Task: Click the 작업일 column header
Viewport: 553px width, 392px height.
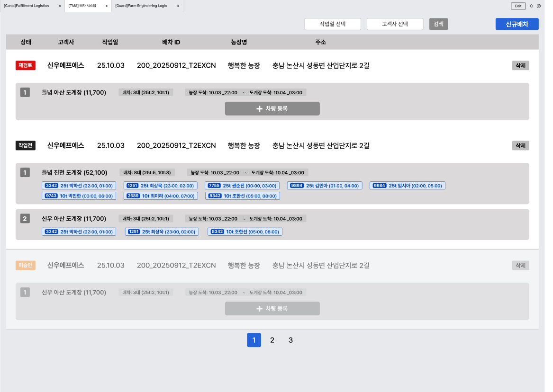Action: (110, 42)
